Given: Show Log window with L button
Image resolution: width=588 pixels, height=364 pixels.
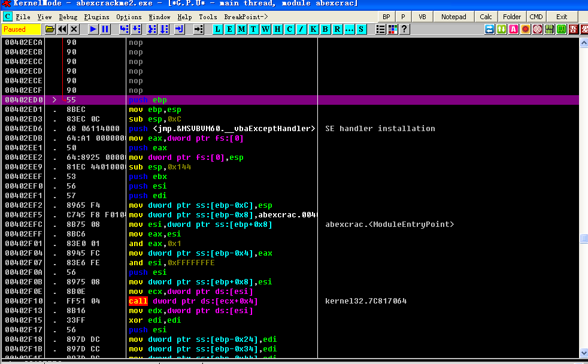Looking at the screenshot, I should click(217, 29).
